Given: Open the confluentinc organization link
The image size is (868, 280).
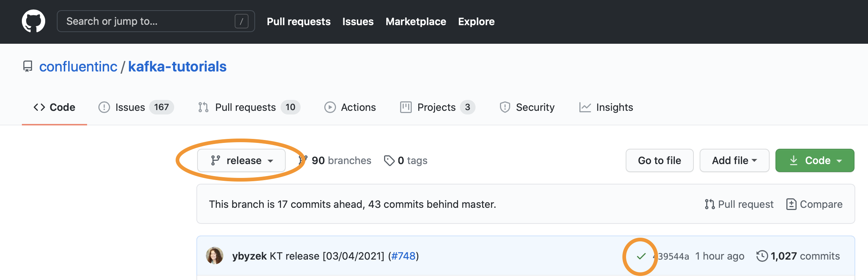Looking at the screenshot, I should (x=78, y=67).
